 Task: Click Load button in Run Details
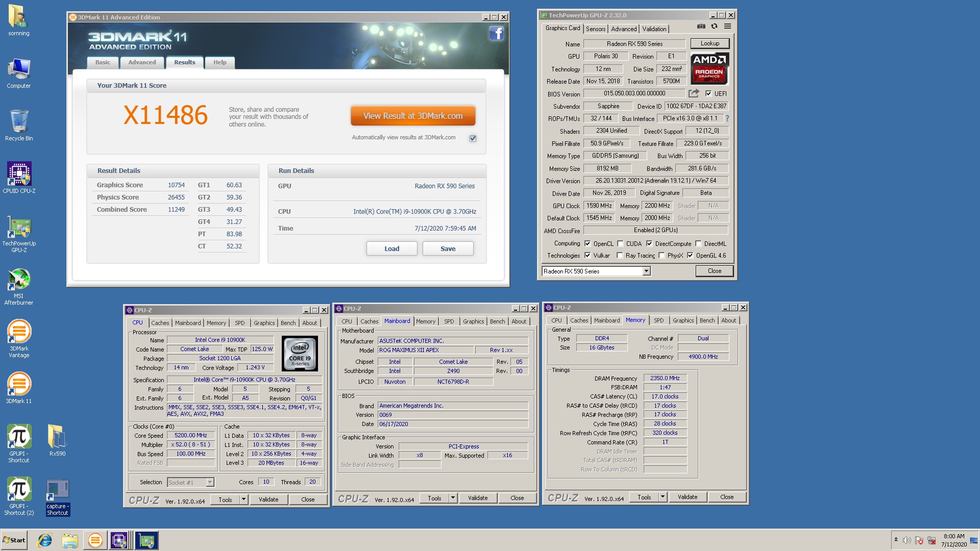click(x=392, y=248)
